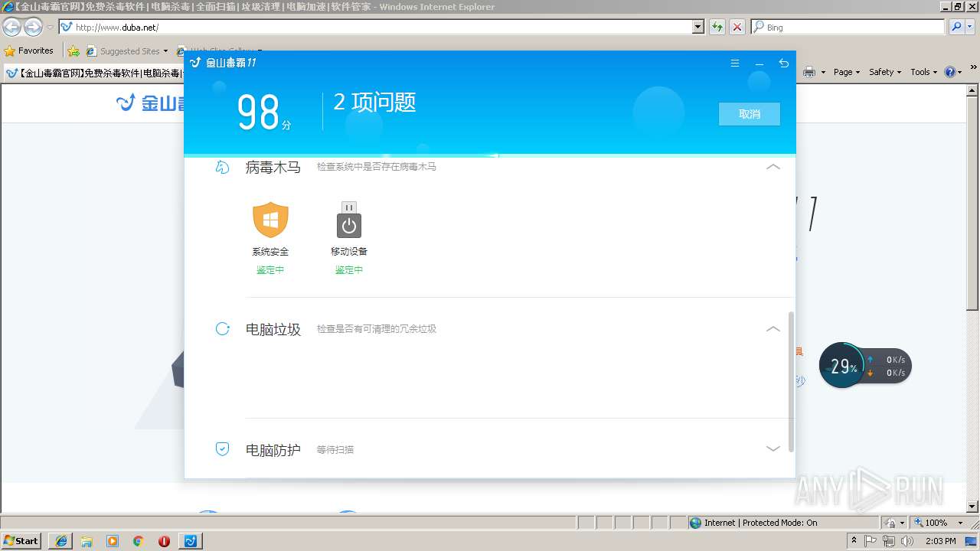Click the Favorites button label
Viewport: 980px width, 551px height.
[x=36, y=51]
